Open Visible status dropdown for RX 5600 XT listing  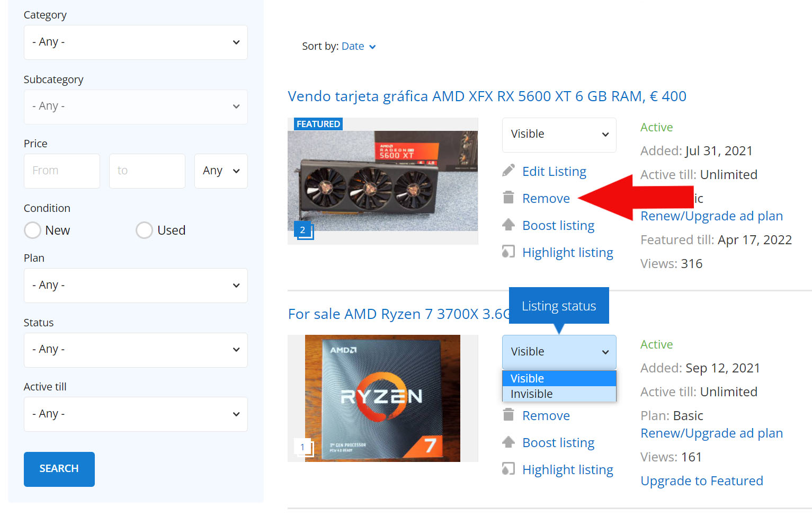[559, 135]
